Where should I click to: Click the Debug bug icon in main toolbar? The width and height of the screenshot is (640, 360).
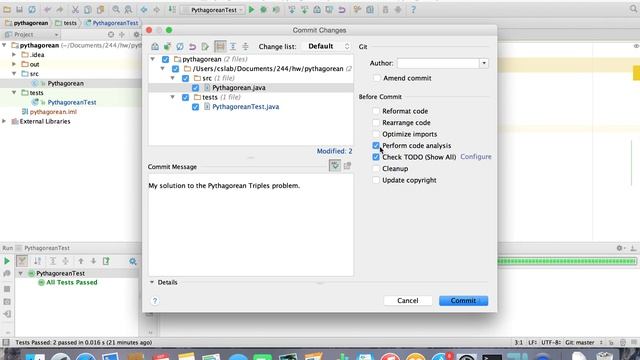(264, 9)
